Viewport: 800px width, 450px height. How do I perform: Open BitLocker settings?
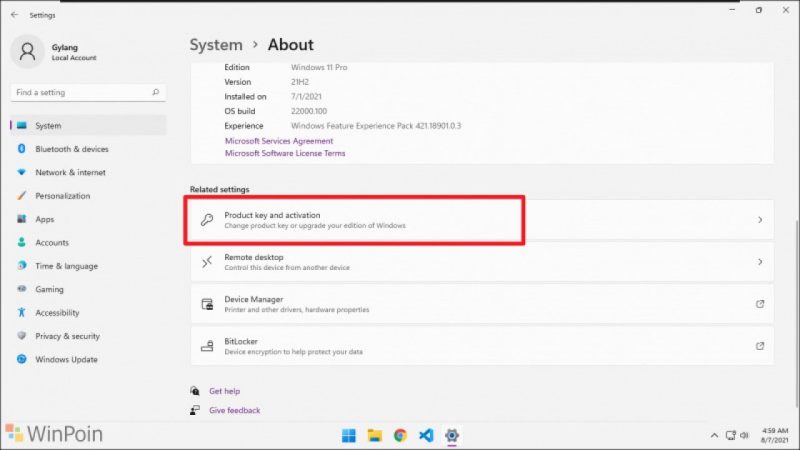[x=482, y=346]
